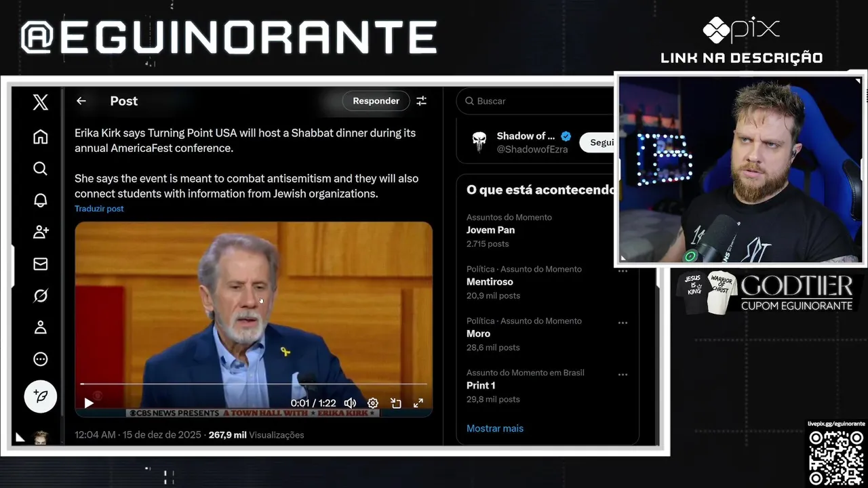The width and height of the screenshot is (868, 488).
Task: Click 267,9 mil Visualizações count
Action: coord(256,435)
